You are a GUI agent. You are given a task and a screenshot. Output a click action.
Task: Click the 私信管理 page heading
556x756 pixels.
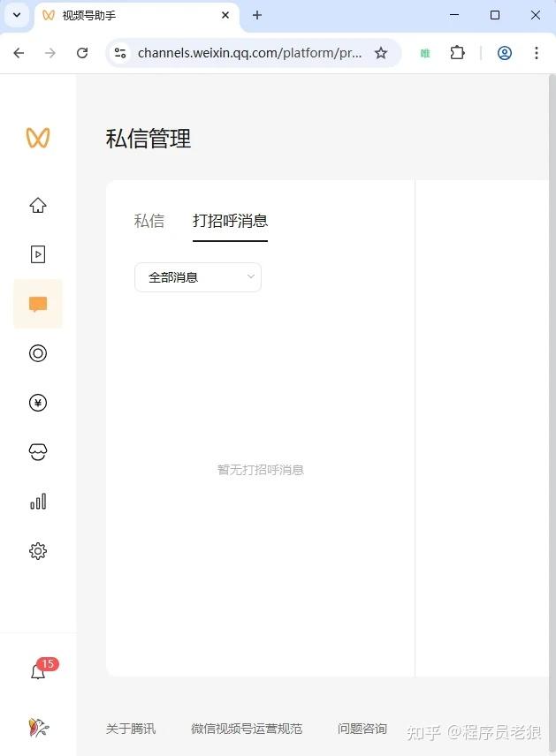149,139
